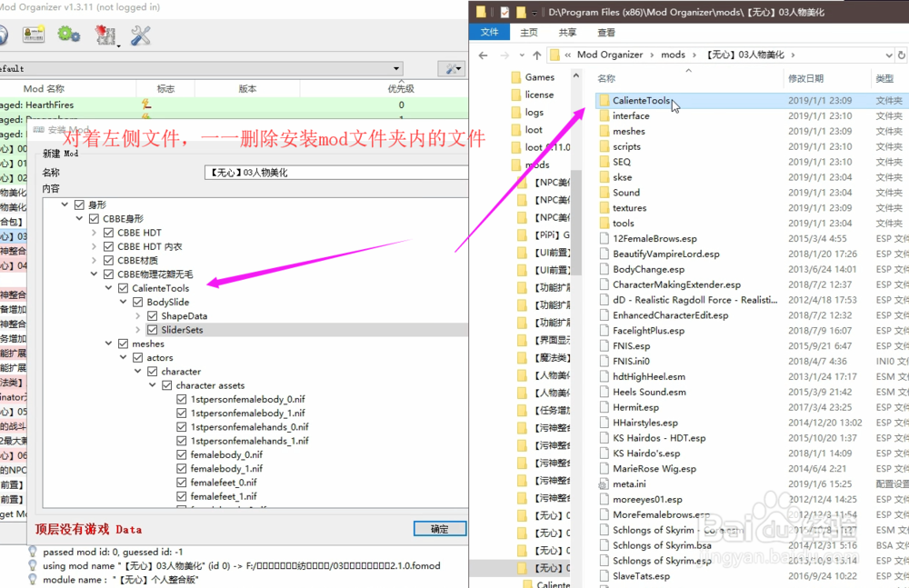Select the actors tree row
This screenshot has width=909, height=588.
tap(159, 358)
